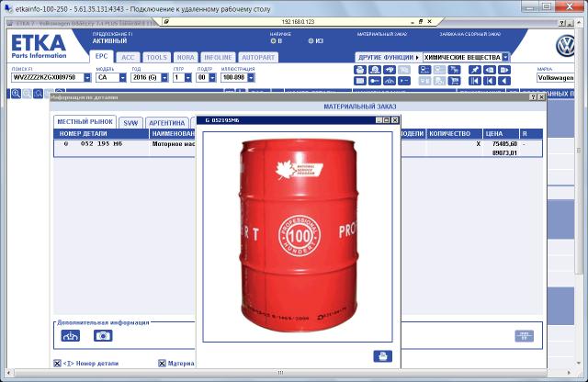Image resolution: width=588 pixels, height=382 pixels.
Task: Click the price value 89073,01
Action: [504, 153]
